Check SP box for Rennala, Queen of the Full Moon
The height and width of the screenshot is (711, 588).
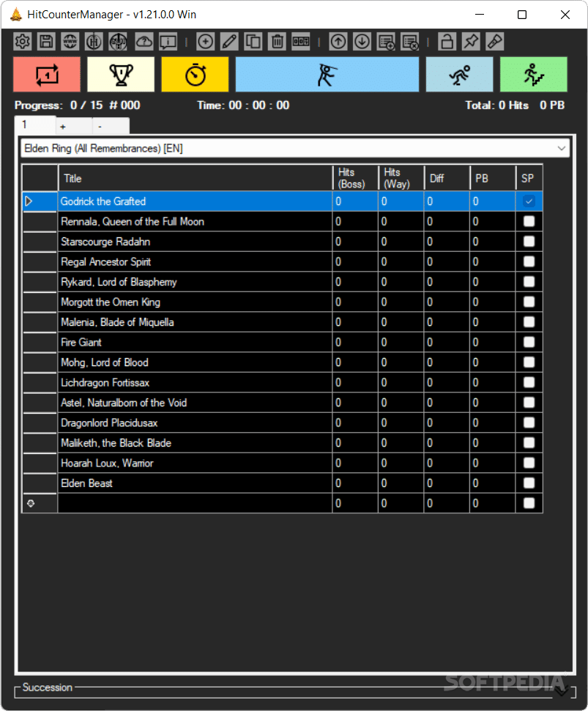point(529,221)
